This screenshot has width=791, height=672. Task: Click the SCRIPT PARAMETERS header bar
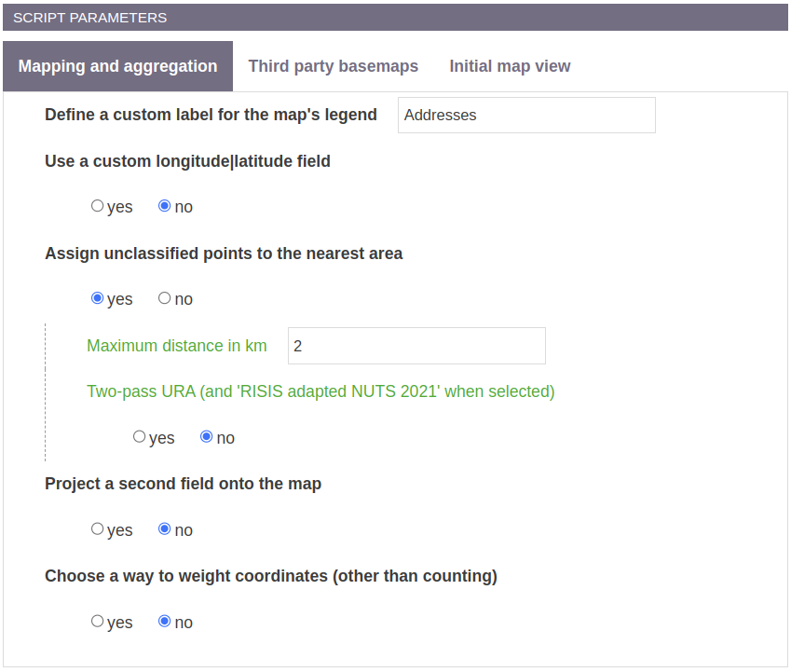pos(395,18)
